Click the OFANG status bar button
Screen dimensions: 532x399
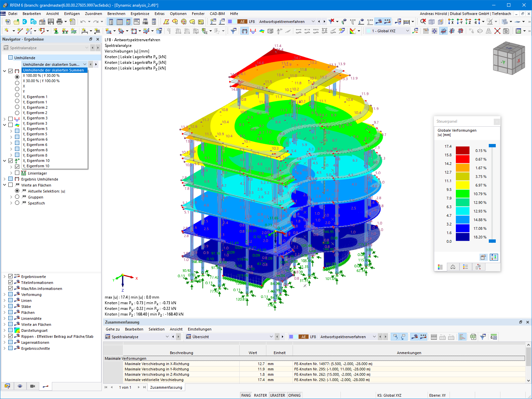coord(294,395)
